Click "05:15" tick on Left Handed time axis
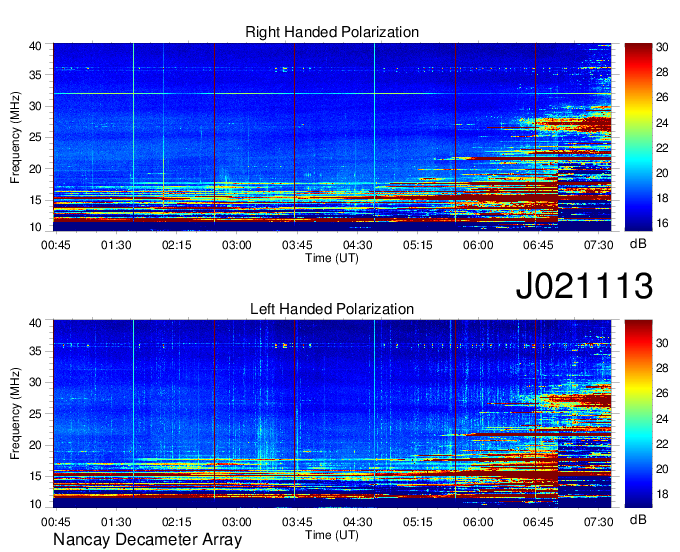Screen dimensions: 680x552 pos(418,522)
